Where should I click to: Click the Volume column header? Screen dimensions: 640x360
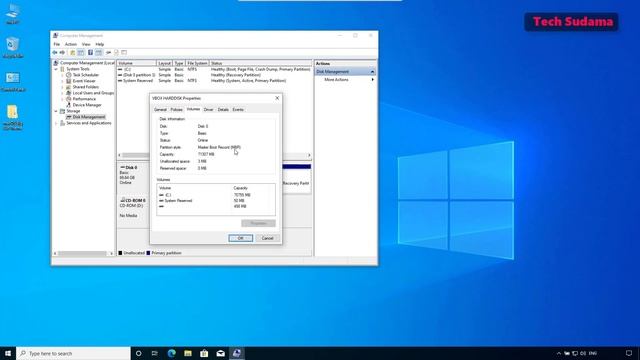pyautogui.click(x=137, y=63)
